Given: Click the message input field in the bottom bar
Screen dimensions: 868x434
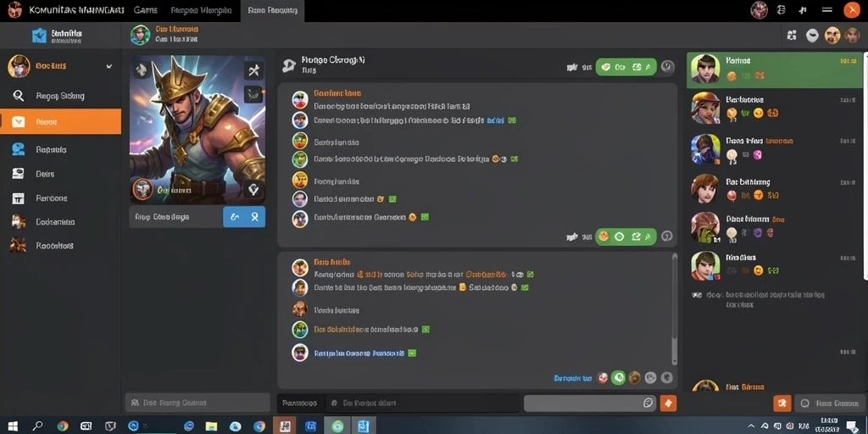Looking at the screenshot, I should [426, 403].
